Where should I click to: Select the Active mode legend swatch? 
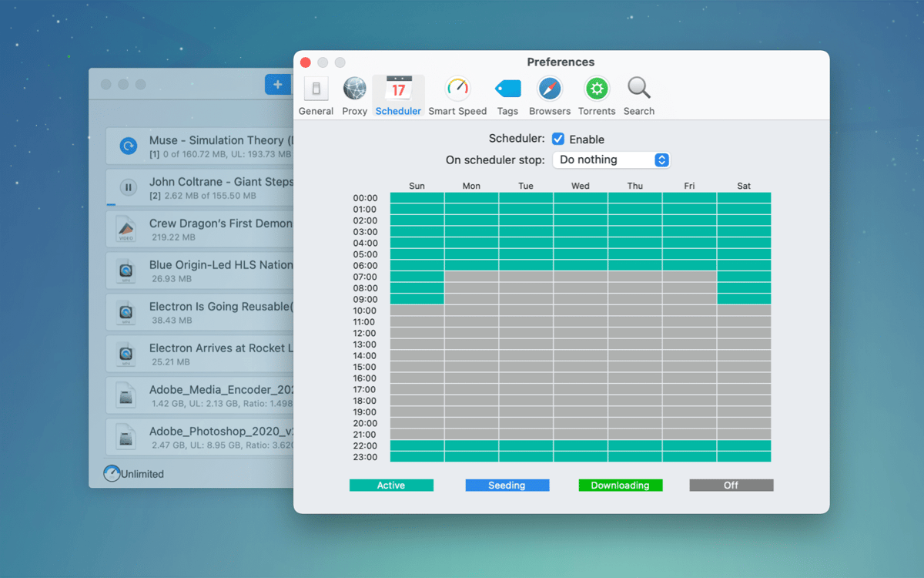(391, 486)
